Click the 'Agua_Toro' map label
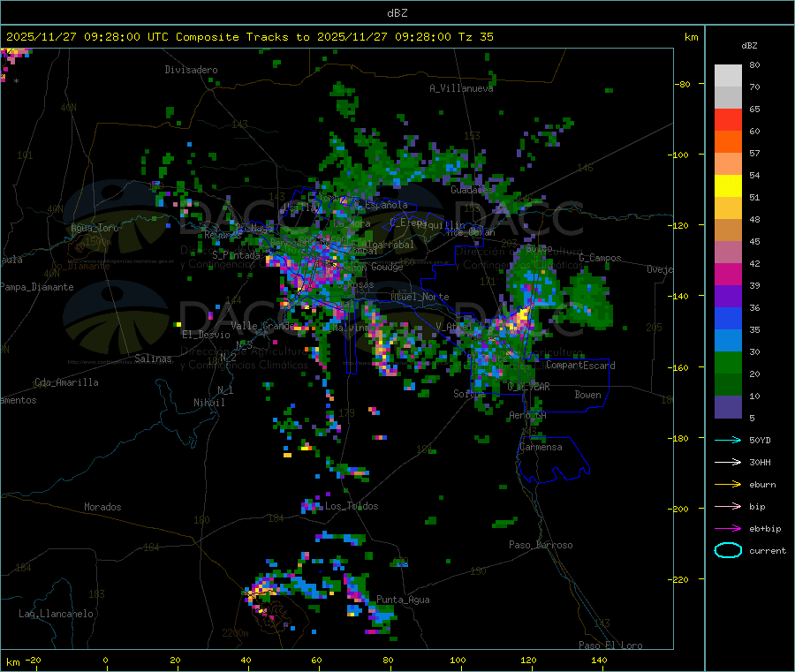Screen dimensions: 795x672 [95, 228]
